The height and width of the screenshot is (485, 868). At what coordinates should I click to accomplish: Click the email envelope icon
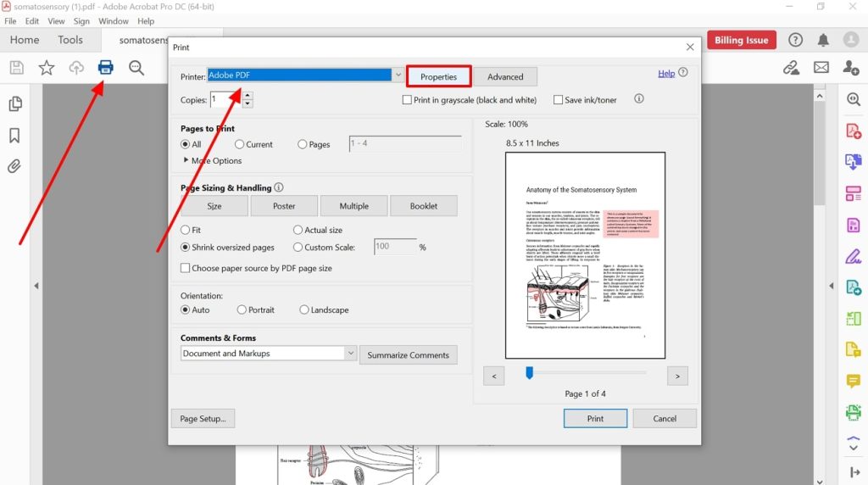821,68
